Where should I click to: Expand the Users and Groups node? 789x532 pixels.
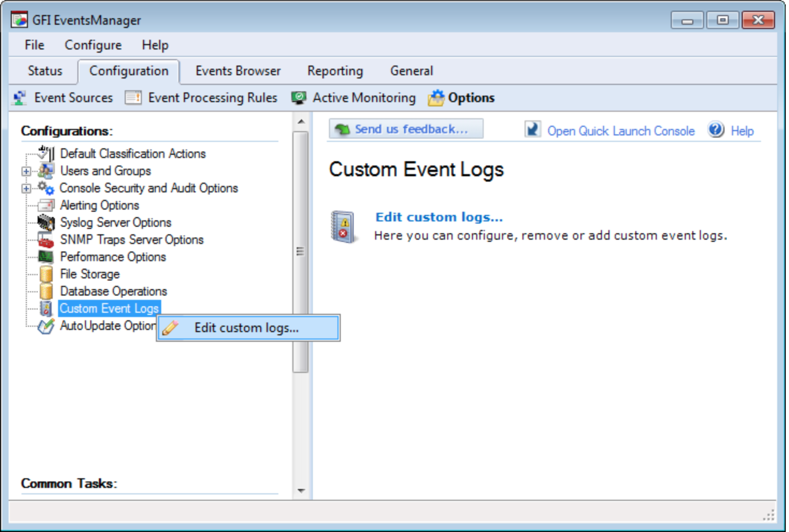26,171
